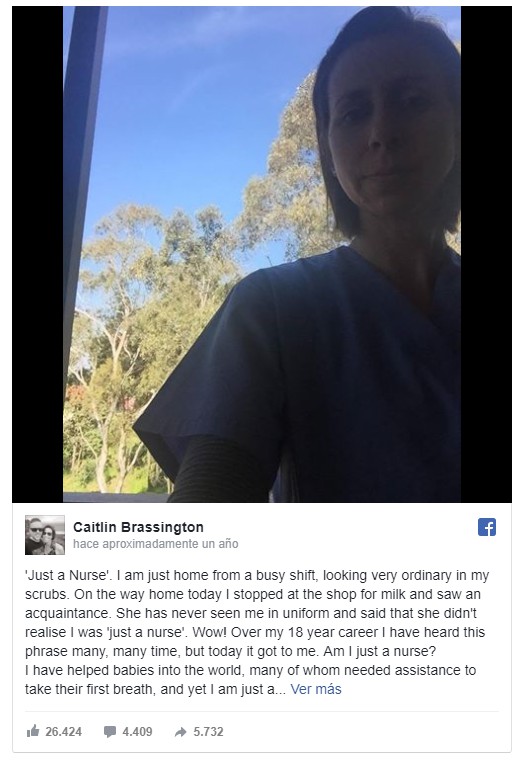This screenshot has width=516, height=769.
Task: Expand the post with 'Ver más'
Action: [x=316, y=689]
